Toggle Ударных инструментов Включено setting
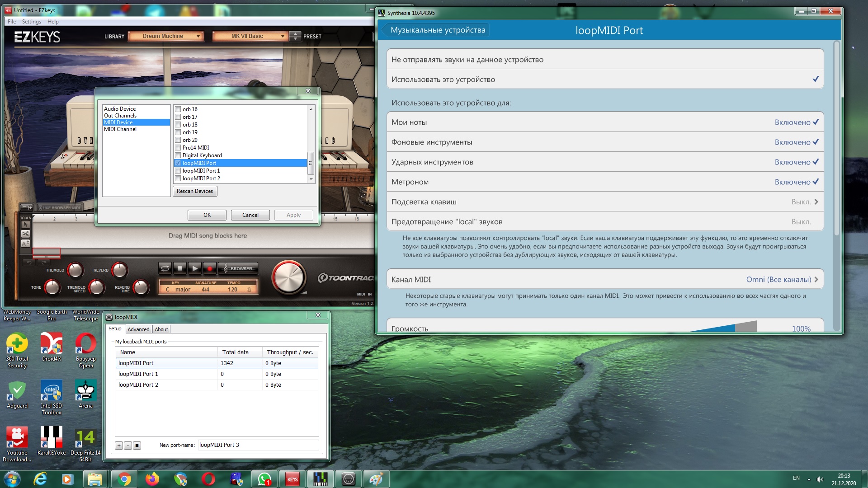Image resolution: width=868 pixels, height=488 pixels. [605, 162]
